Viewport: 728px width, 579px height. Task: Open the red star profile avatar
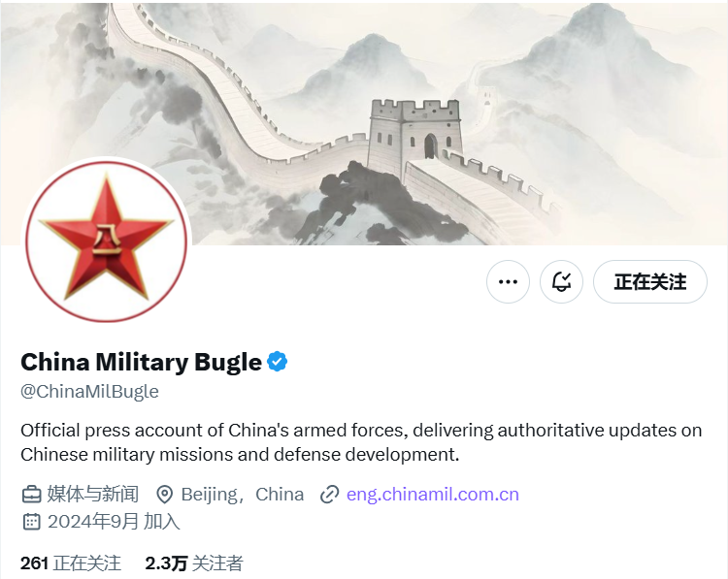click(x=107, y=241)
